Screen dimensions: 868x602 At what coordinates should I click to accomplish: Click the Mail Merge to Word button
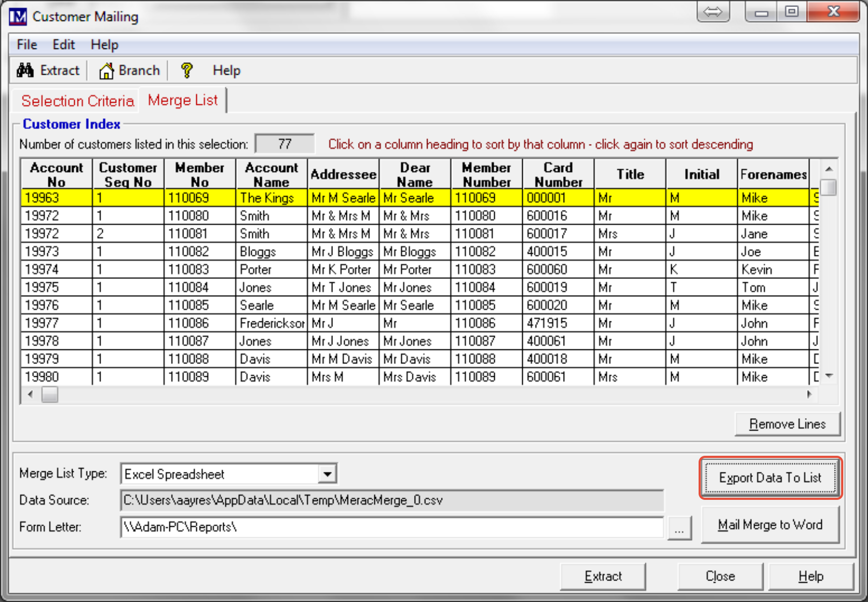point(770,525)
